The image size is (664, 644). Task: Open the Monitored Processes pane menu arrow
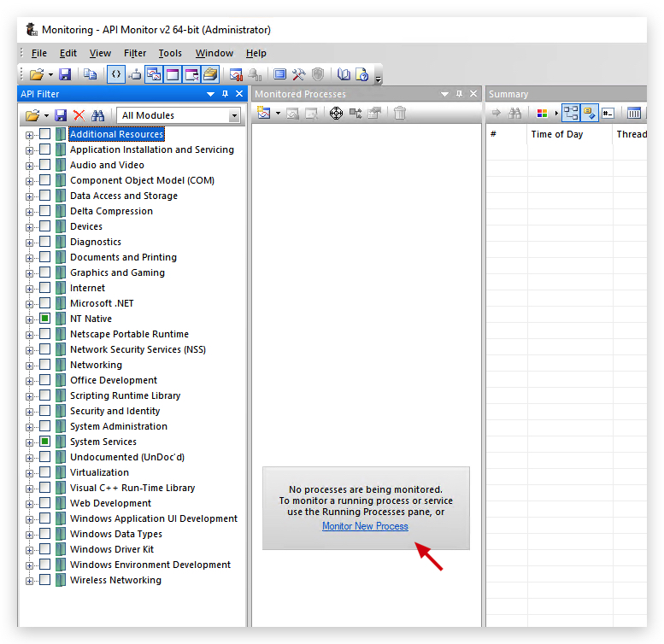pos(444,94)
